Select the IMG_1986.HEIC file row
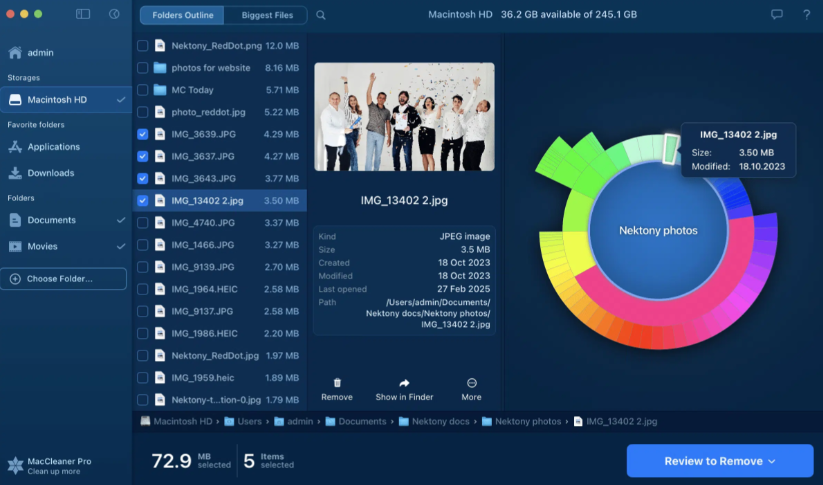 220,333
